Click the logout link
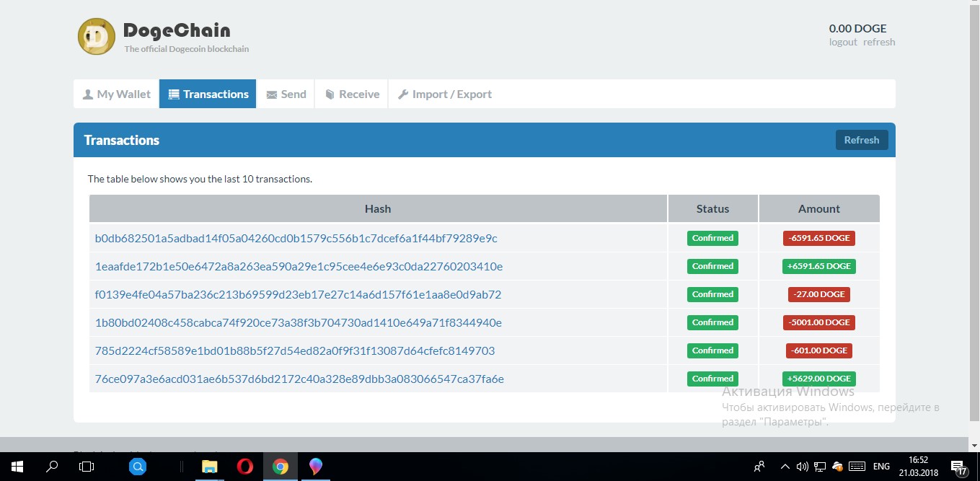This screenshot has width=980, height=481. click(843, 42)
